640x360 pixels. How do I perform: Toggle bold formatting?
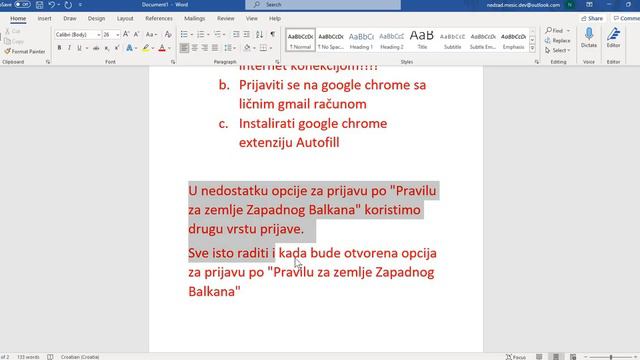coord(60,48)
